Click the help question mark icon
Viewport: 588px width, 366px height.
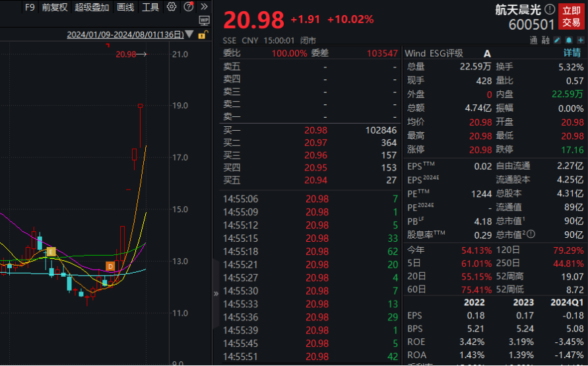point(188,7)
